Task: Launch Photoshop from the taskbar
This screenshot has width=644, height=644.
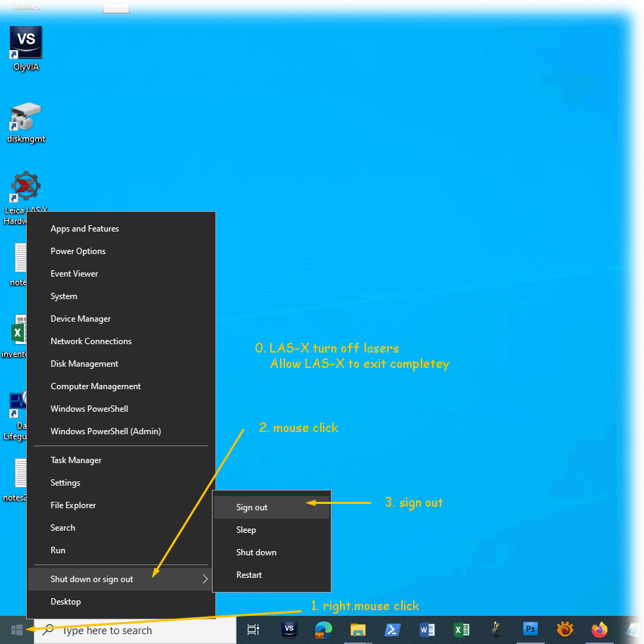Action: click(531, 630)
